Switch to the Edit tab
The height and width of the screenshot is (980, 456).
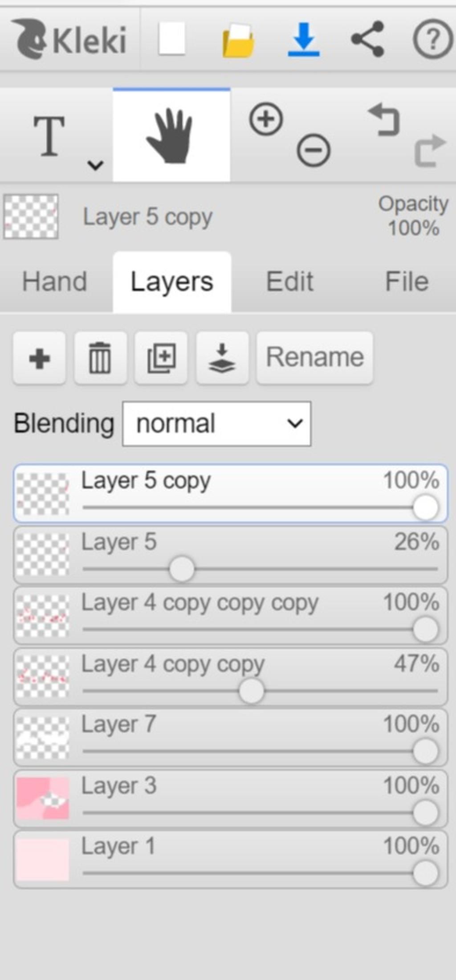pos(290,282)
